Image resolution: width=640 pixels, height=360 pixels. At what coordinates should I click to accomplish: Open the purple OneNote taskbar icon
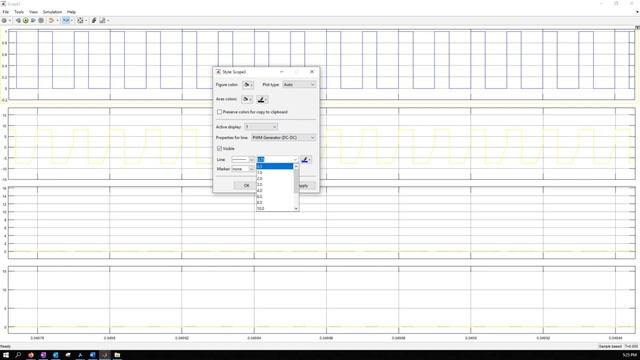pyautogui.click(x=43, y=355)
